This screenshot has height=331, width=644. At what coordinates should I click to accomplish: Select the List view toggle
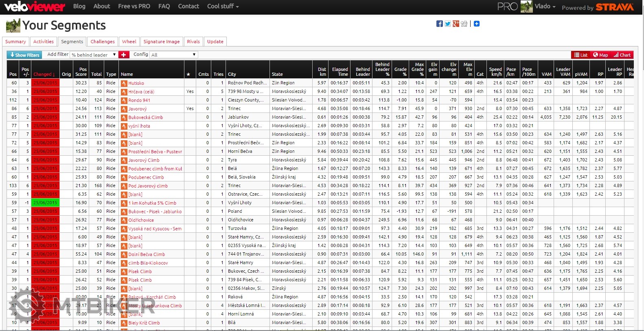(581, 55)
